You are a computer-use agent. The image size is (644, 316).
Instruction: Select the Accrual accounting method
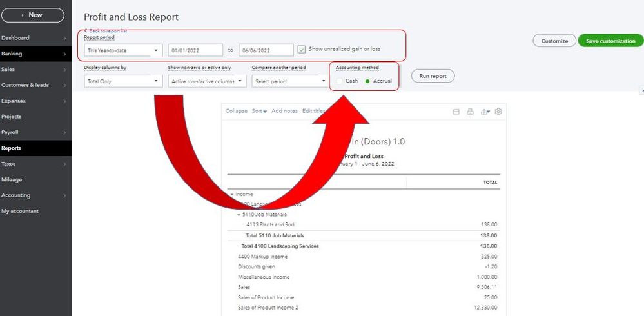[367, 81]
